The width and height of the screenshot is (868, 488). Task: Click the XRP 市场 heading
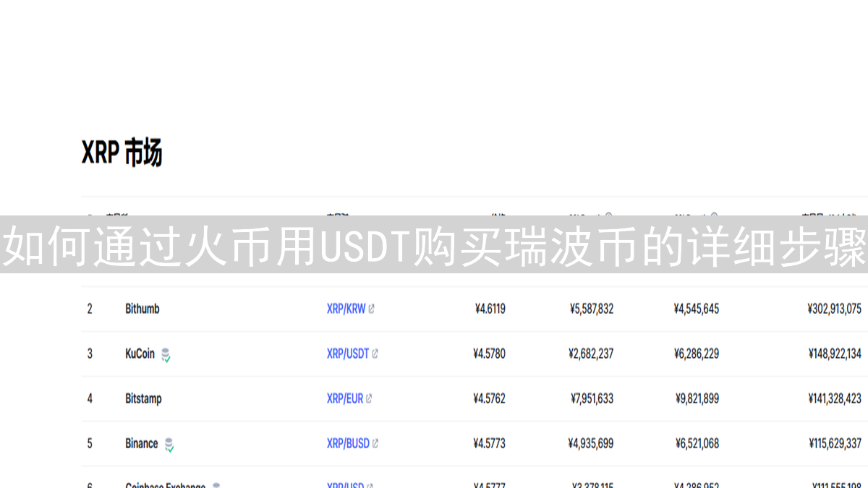click(x=122, y=153)
